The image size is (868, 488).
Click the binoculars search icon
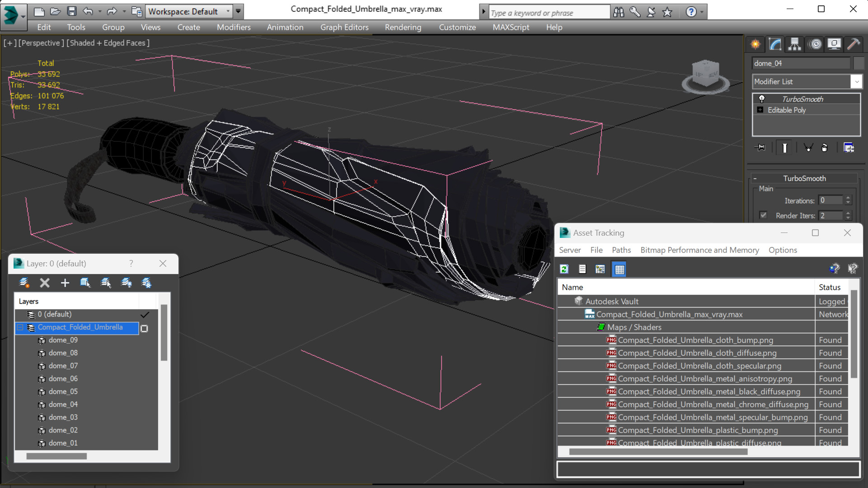[619, 12]
